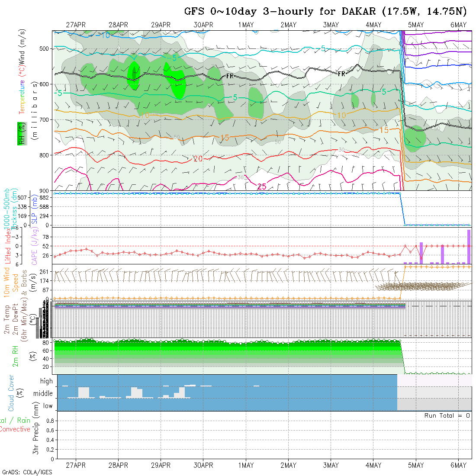Open the GrADS: COLA/IGES credit text
The width and height of the screenshot is (476, 476).
click(x=27, y=472)
